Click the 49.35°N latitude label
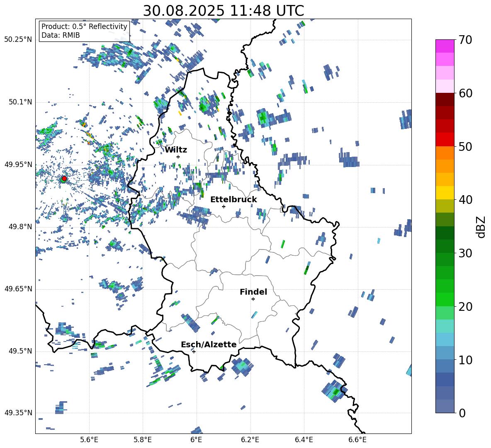 point(18,413)
